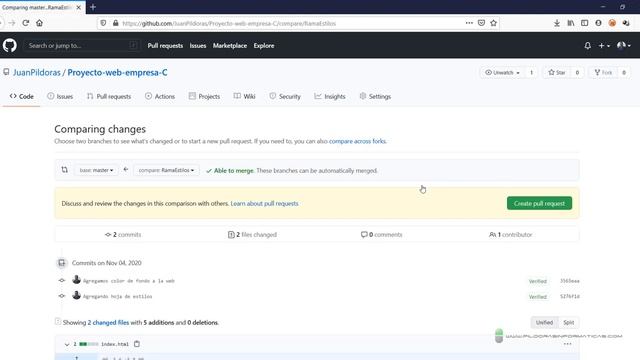Open the base: master branch dropdown
Screen dimensions: 640x360
(x=96, y=170)
